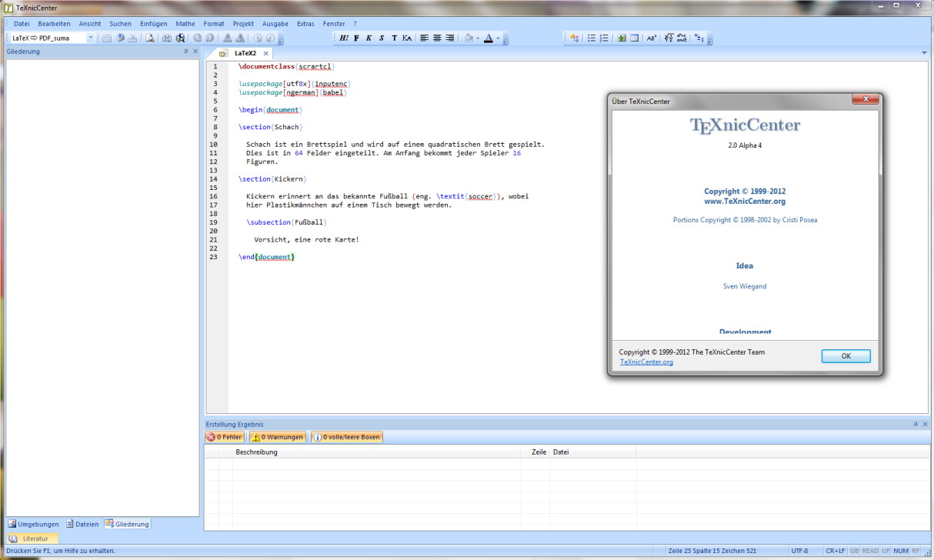Image resolution: width=934 pixels, height=560 pixels.
Task: Toggle the '0 Warnungen' warnings filter
Action: (278, 437)
